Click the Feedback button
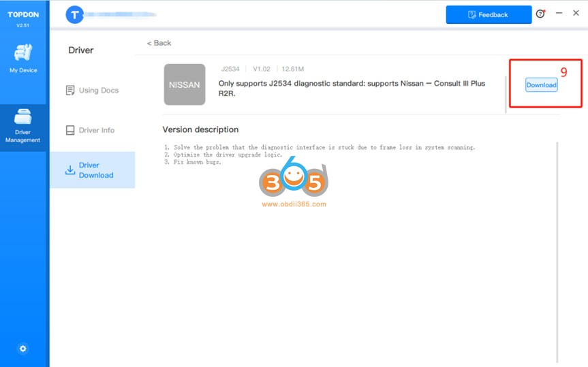Viewport: 588px width, 367px height. (489, 14)
